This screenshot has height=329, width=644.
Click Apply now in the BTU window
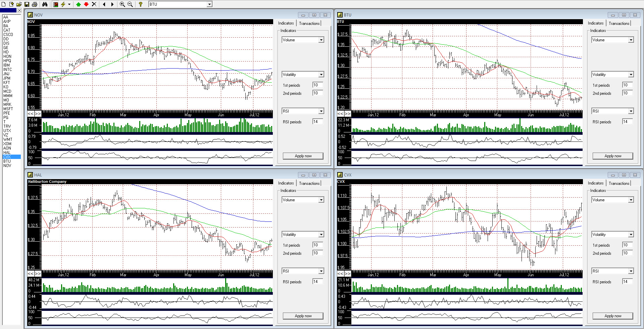(612, 156)
